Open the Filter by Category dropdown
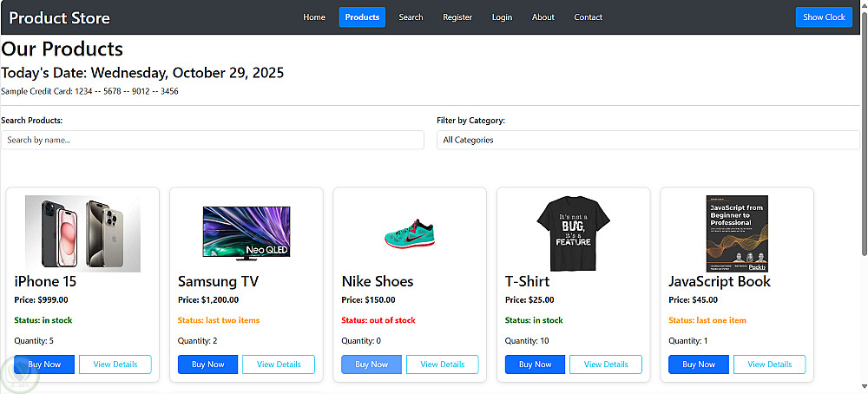Viewport: 868px width, 394px height. click(x=648, y=140)
